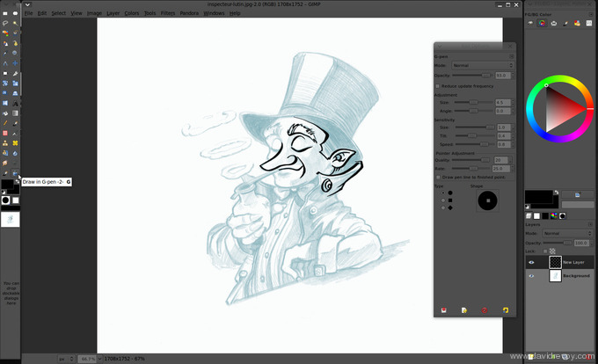This screenshot has width=598, height=364.
Task: Open G-pen Mode dropdown
Action: click(x=483, y=66)
